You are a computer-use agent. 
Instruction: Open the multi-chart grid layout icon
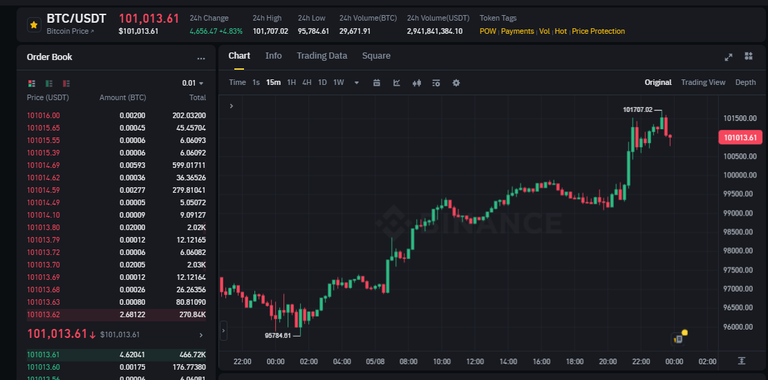point(748,56)
